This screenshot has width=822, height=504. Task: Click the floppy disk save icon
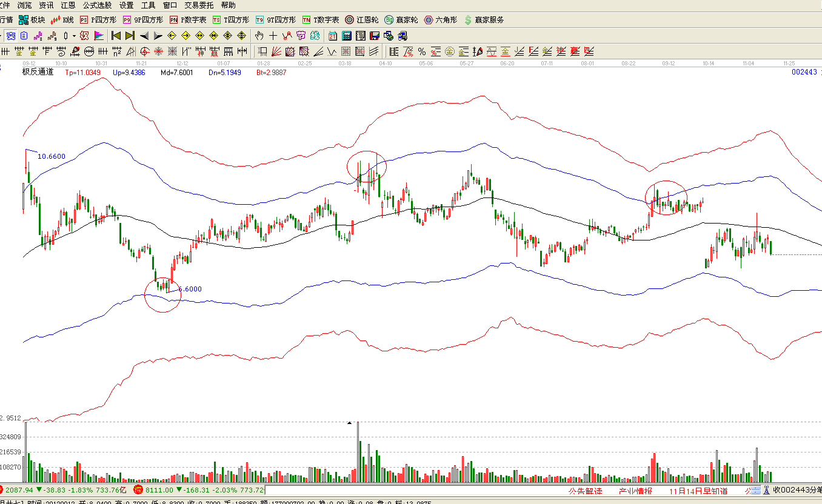(x=374, y=36)
